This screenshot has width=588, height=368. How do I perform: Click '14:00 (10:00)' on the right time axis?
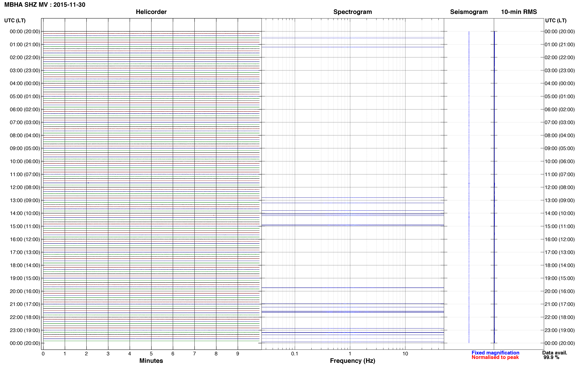560,213
